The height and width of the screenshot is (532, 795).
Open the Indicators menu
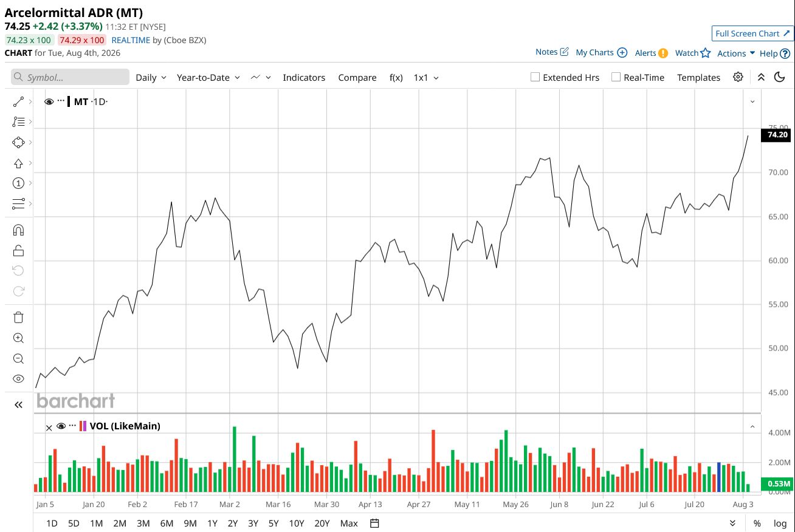tap(304, 77)
